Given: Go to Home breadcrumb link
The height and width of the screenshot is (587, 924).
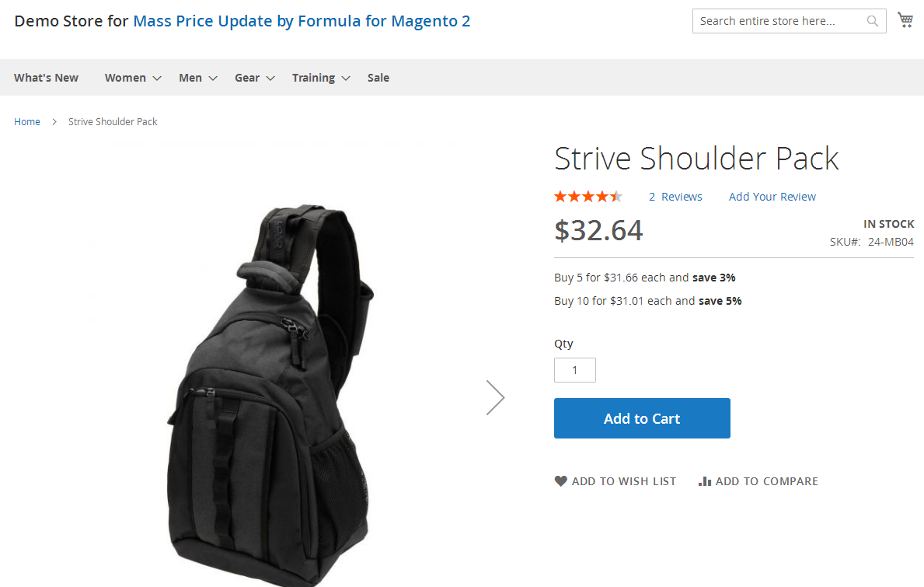Looking at the screenshot, I should pos(27,121).
